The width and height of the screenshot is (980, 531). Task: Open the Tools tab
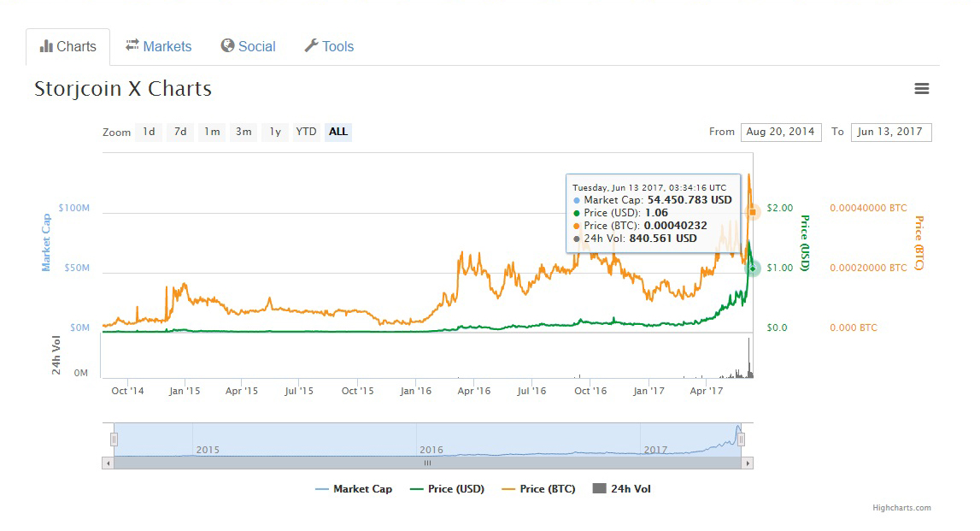[329, 46]
